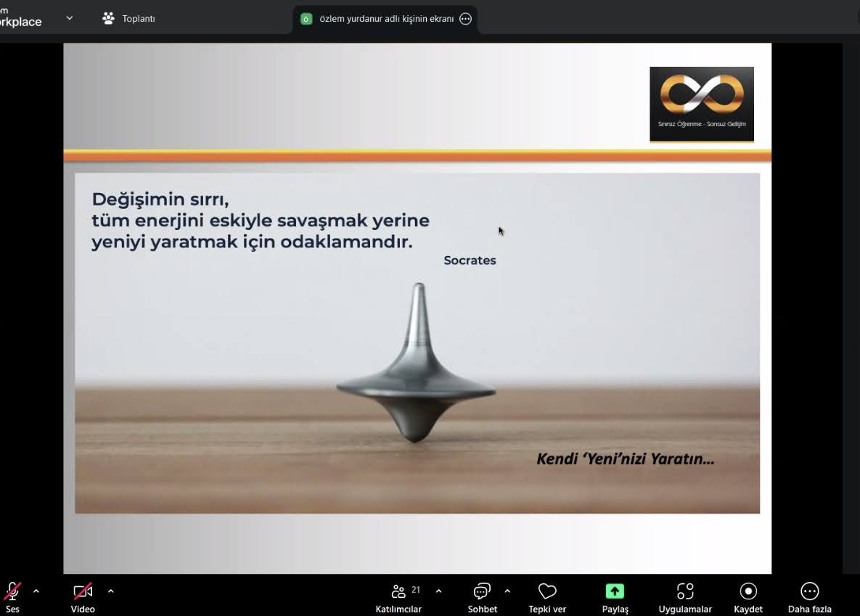
Task: Turn on the Video camera
Action: [83, 591]
